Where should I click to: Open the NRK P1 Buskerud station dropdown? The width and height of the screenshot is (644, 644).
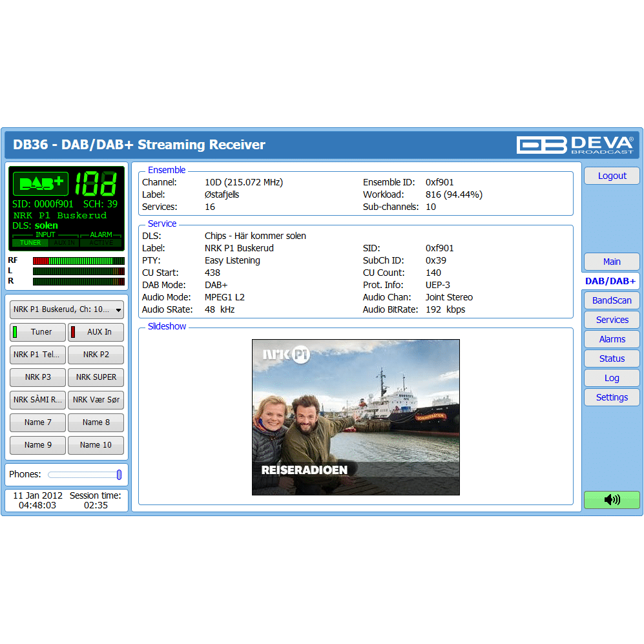tap(67, 309)
